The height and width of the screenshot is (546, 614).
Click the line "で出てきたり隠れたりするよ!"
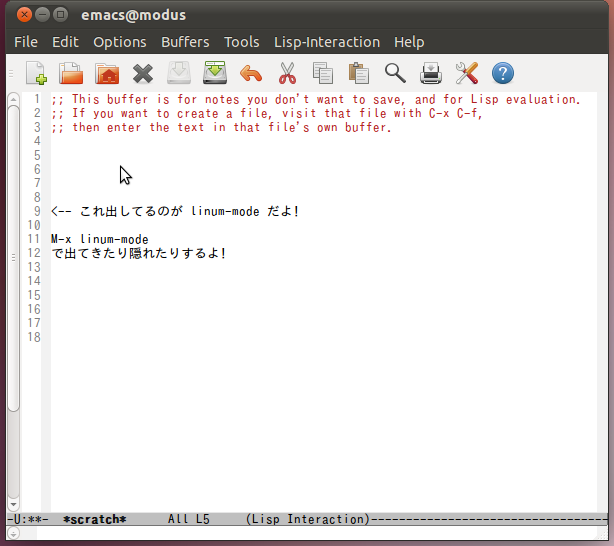pos(139,253)
